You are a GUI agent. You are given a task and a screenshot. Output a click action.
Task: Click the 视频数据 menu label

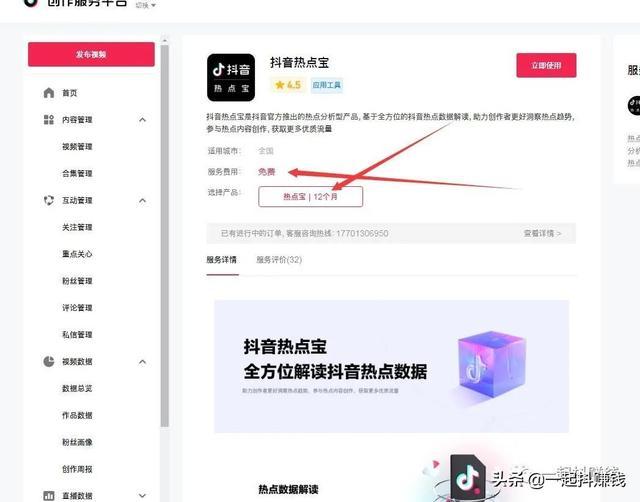[x=77, y=362]
